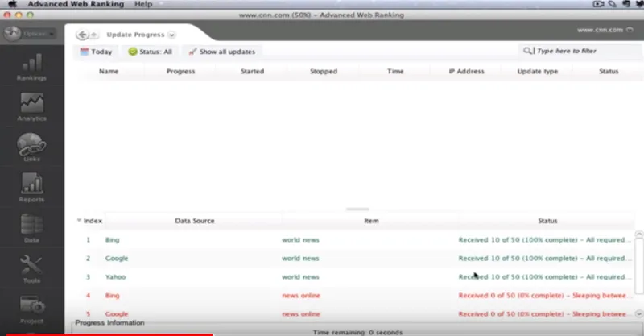The image size is (644, 336).
Task: Open the Reports section in sidebar
Action: (x=31, y=188)
